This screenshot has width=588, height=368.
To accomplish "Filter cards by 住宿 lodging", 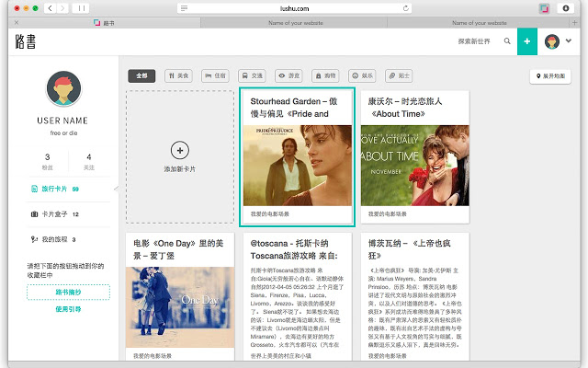I will point(215,75).
